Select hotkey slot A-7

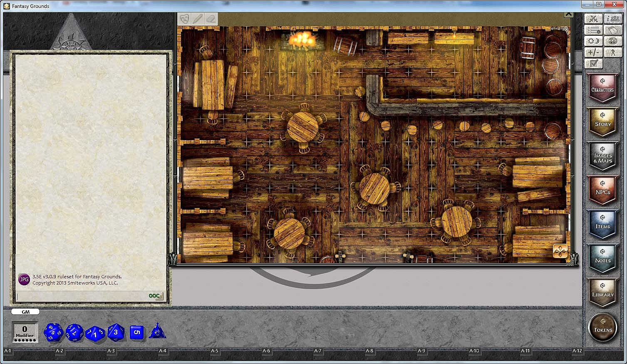click(318, 351)
